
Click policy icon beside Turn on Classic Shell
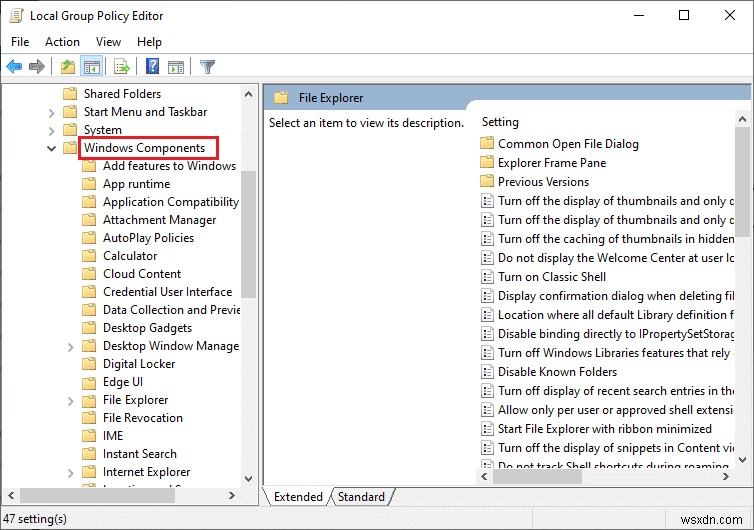click(487, 277)
